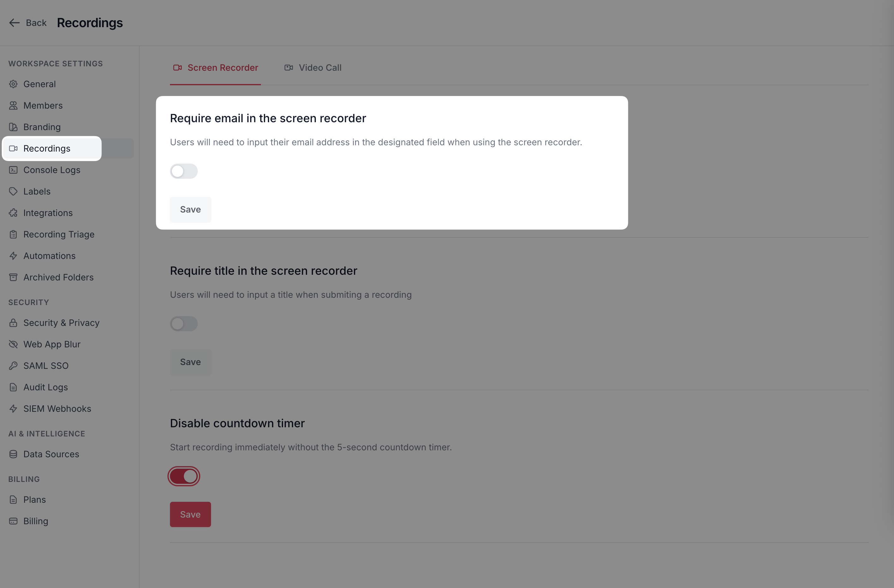Click the Data Sources database icon
Screen dimensions: 894x588
coord(13,454)
